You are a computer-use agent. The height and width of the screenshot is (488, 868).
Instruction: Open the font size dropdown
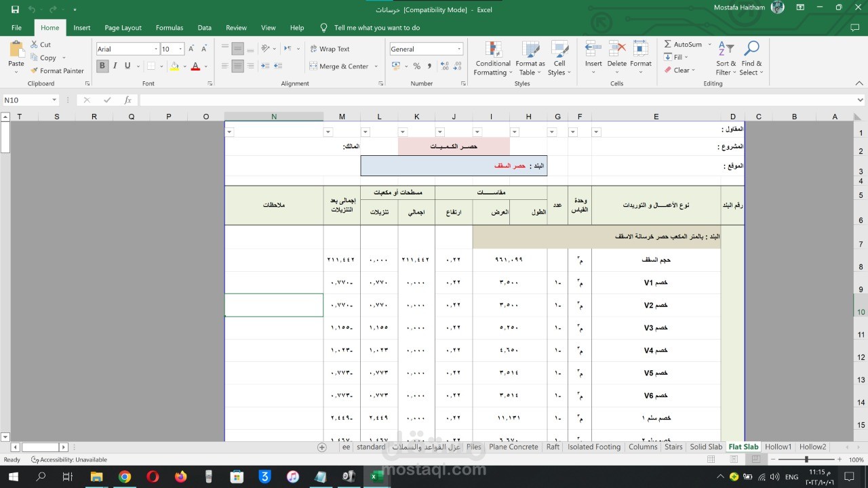180,49
